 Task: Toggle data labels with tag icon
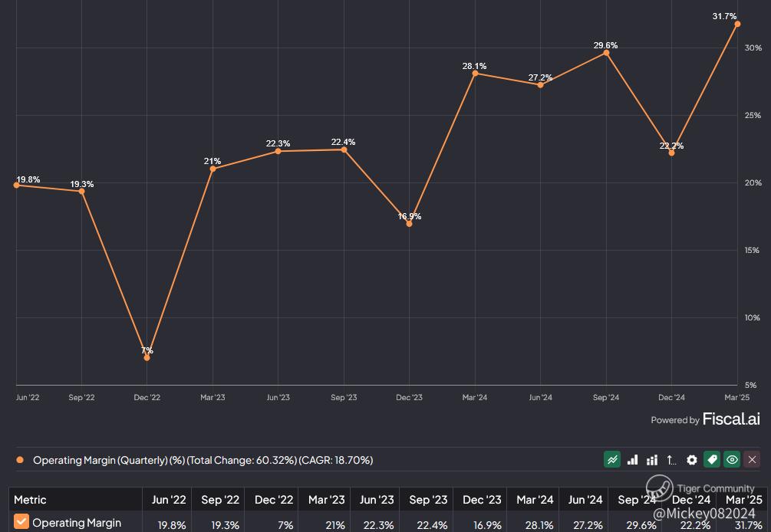coord(712,460)
